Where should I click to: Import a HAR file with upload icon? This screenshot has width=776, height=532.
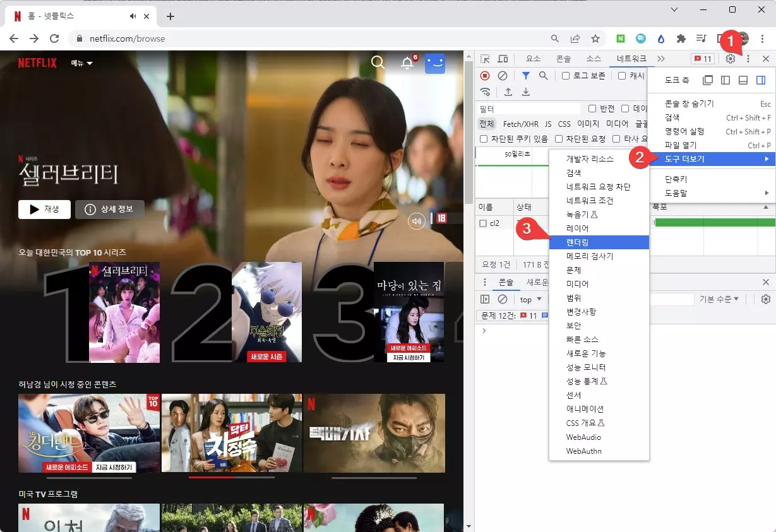tap(508, 92)
